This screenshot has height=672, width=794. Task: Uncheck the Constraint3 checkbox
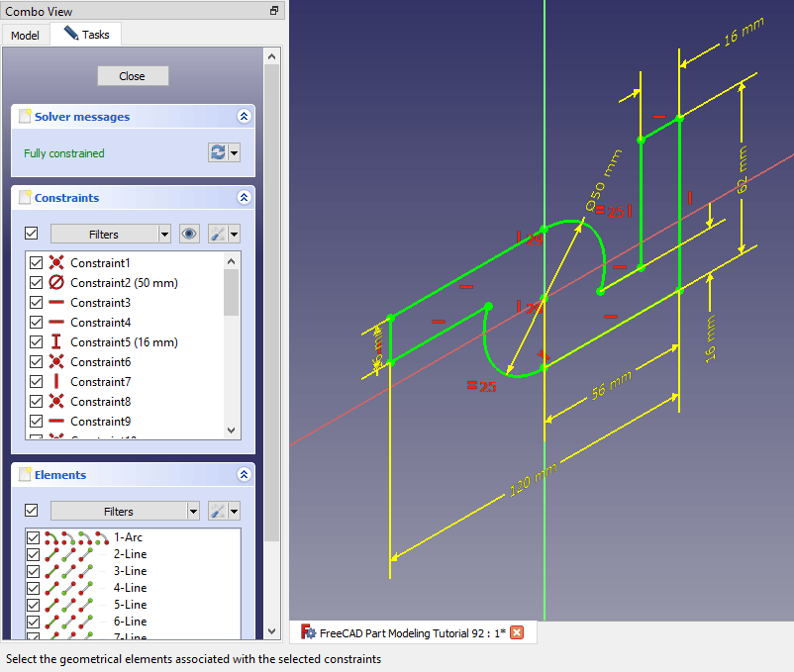pyautogui.click(x=36, y=302)
